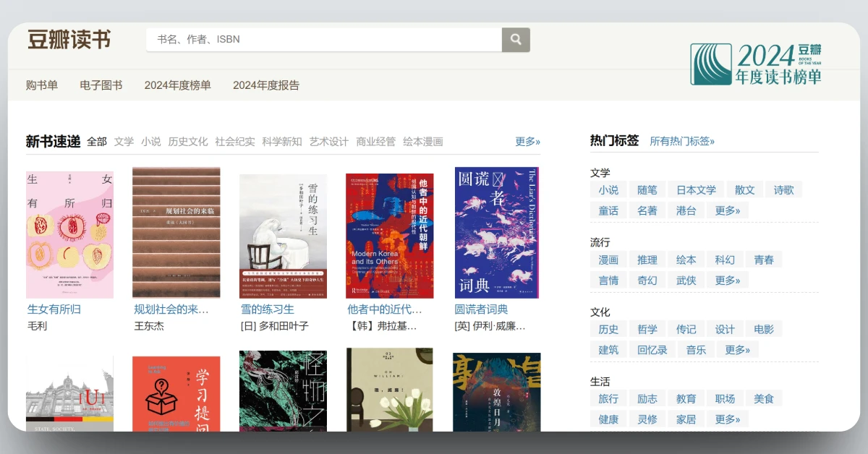Open the 2024 年度读书榜单 banner
This screenshot has height=454, width=868.
coord(756,64)
